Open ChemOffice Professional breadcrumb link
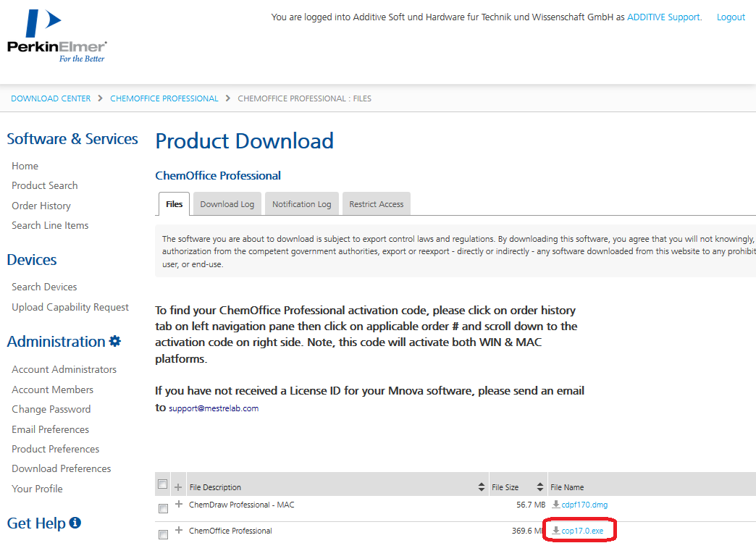 pyautogui.click(x=164, y=98)
